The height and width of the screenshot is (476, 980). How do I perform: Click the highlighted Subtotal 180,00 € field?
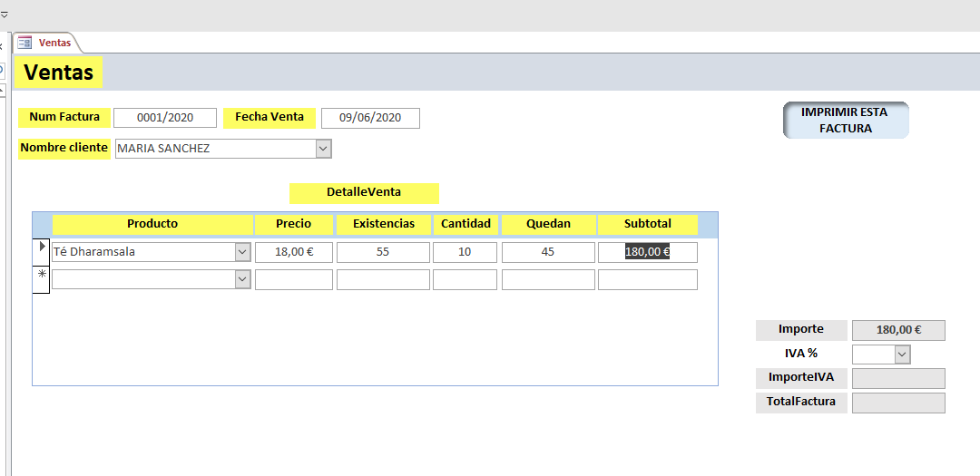[648, 252]
